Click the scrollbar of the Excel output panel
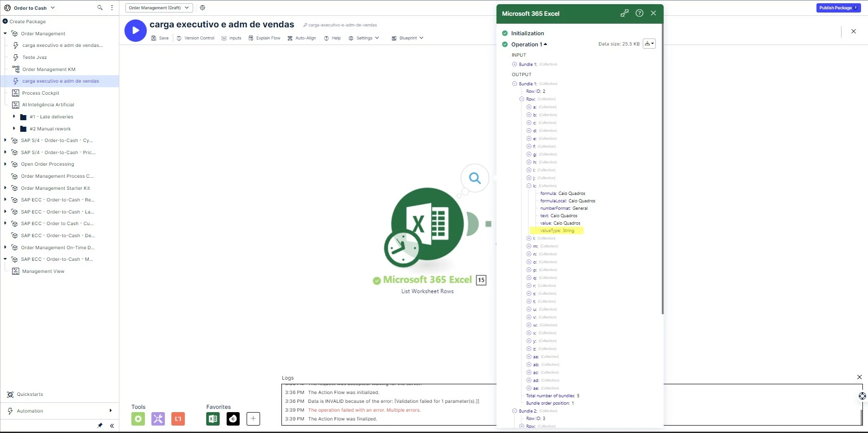This screenshot has height=433, width=868. [662, 169]
